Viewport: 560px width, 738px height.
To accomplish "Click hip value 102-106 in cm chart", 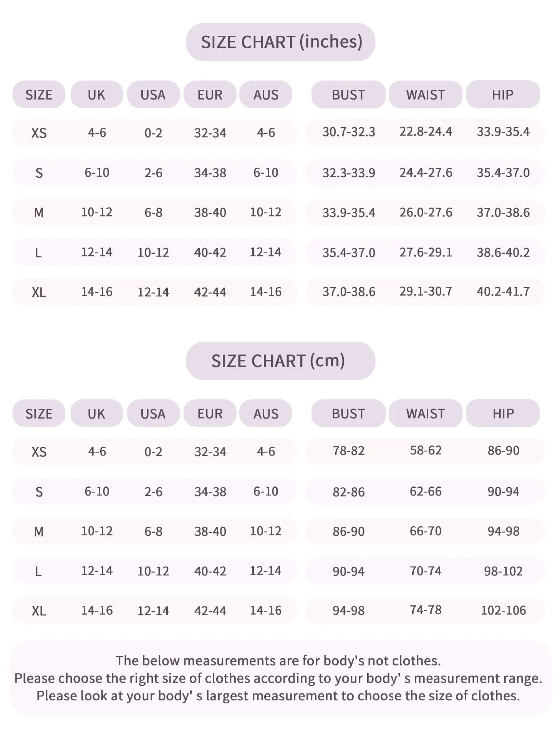I will point(504,610).
